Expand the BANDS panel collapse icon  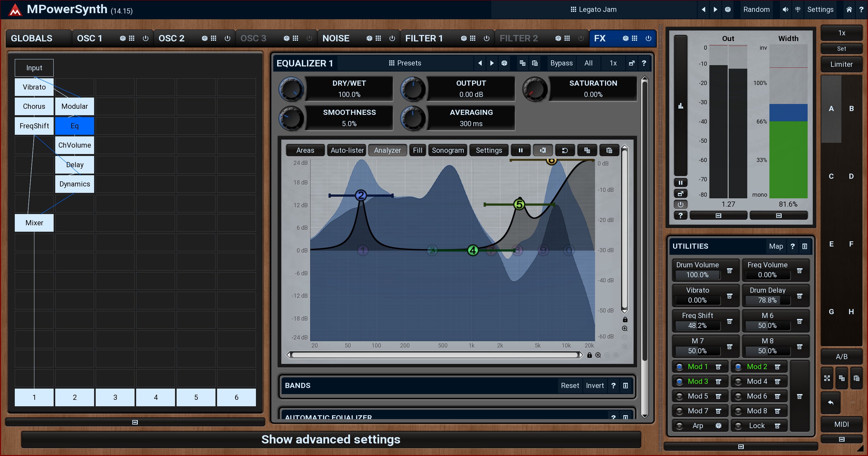626,386
